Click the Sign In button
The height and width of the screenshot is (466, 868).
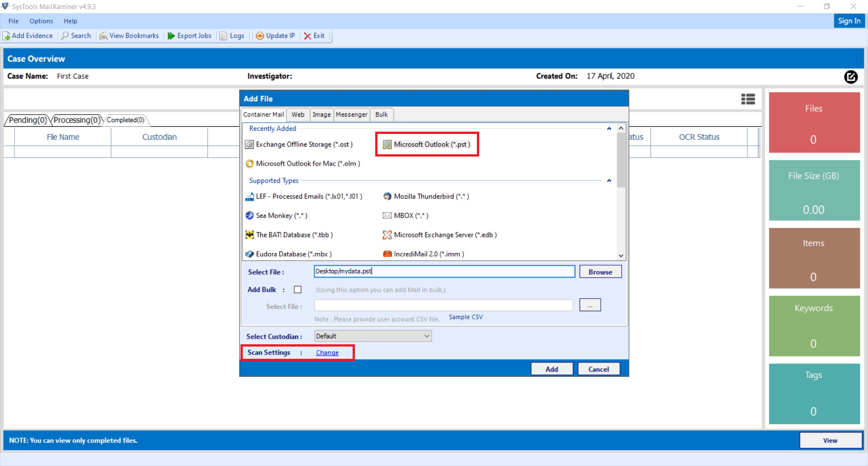[849, 21]
